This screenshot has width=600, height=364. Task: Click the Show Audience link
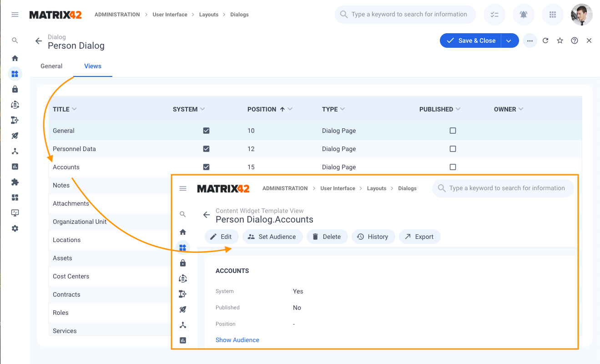click(x=237, y=340)
